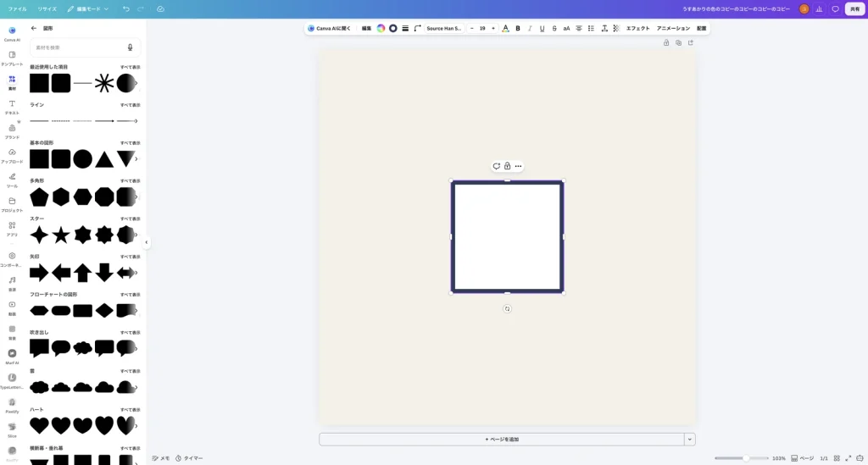The height and width of the screenshot is (465, 868).
Task: Open the リサイズ menu
Action: click(47, 8)
